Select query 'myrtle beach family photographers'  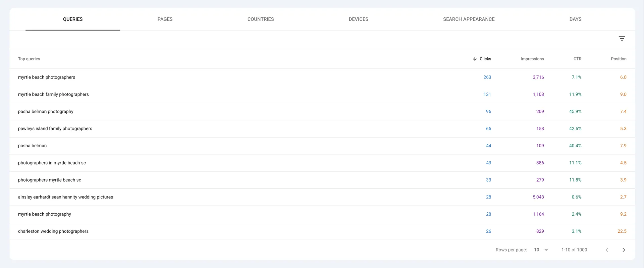coord(53,94)
